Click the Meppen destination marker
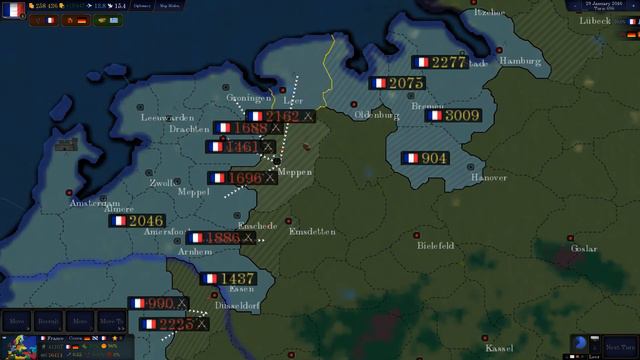 coord(277,161)
